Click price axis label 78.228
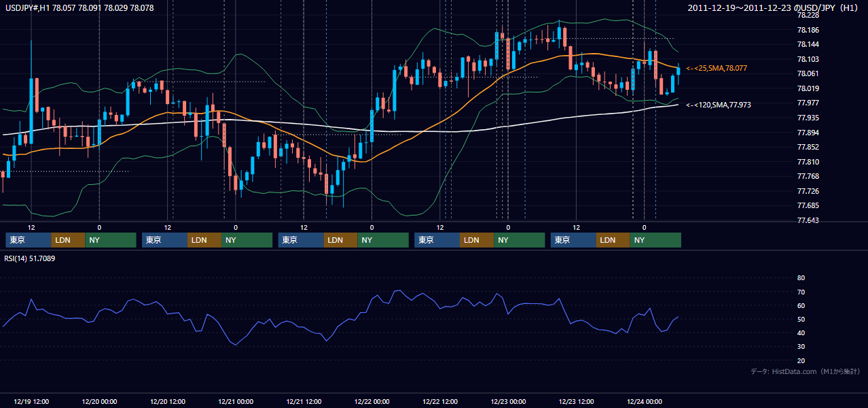 pyautogui.click(x=808, y=15)
